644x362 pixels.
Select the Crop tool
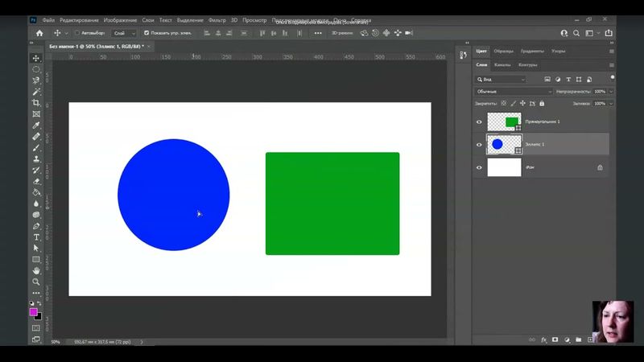point(36,103)
